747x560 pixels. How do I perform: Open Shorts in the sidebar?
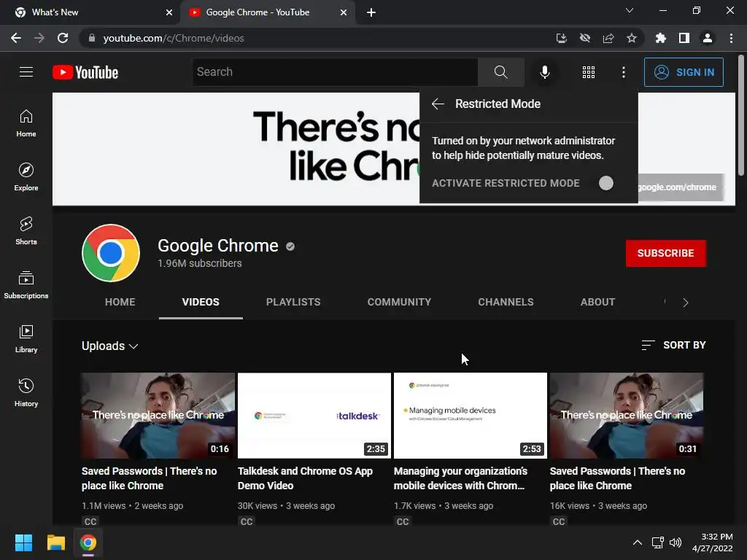[x=26, y=231]
